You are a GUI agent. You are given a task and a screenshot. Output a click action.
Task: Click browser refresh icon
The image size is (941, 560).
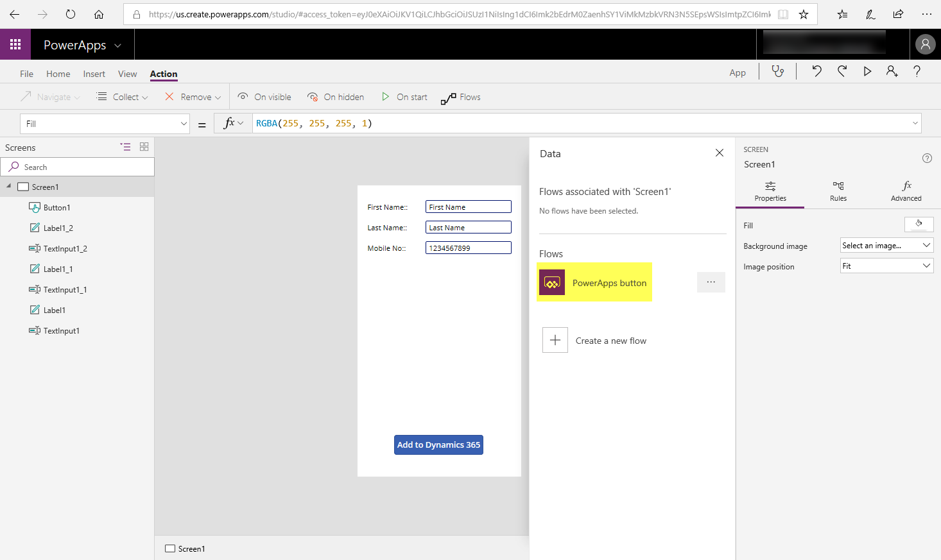[x=71, y=14]
